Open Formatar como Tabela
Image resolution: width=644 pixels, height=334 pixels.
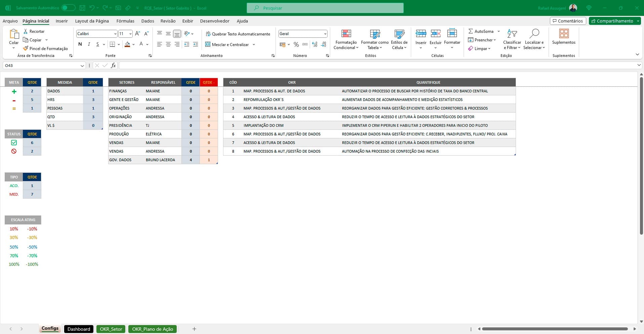[375, 39]
